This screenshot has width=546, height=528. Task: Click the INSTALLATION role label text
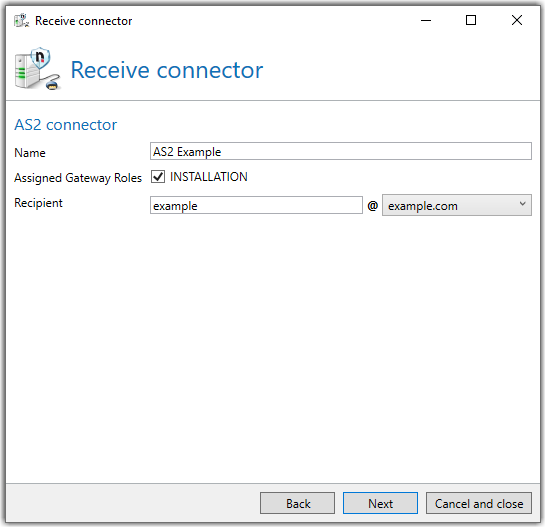coord(209,177)
